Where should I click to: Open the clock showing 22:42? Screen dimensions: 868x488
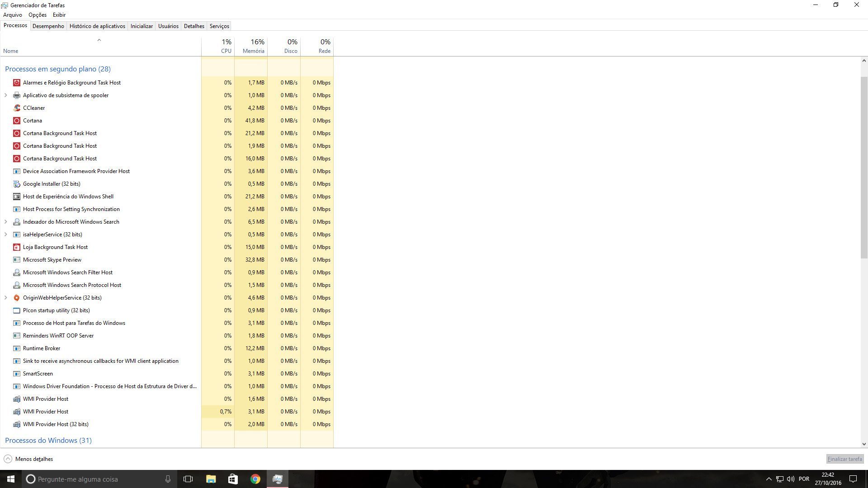828,479
